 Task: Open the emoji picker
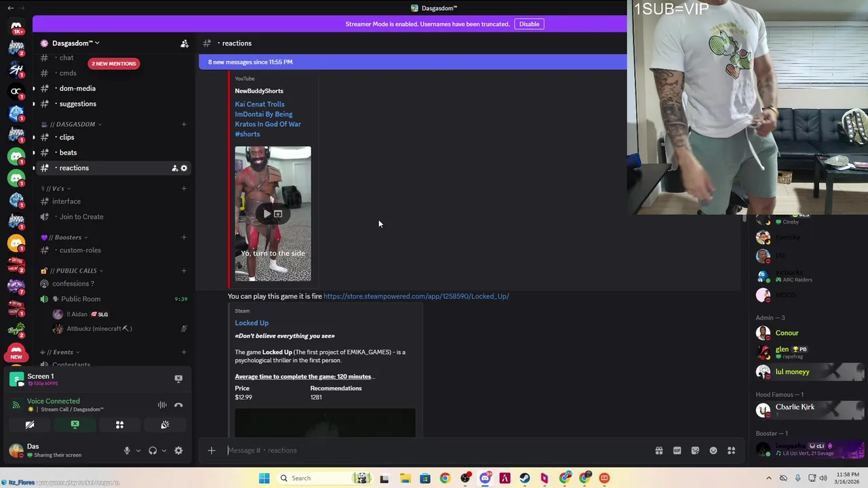tap(713, 451)
